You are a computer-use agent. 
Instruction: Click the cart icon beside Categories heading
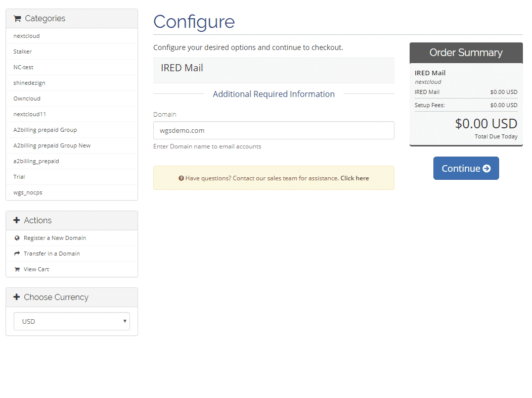pos(17,18)
